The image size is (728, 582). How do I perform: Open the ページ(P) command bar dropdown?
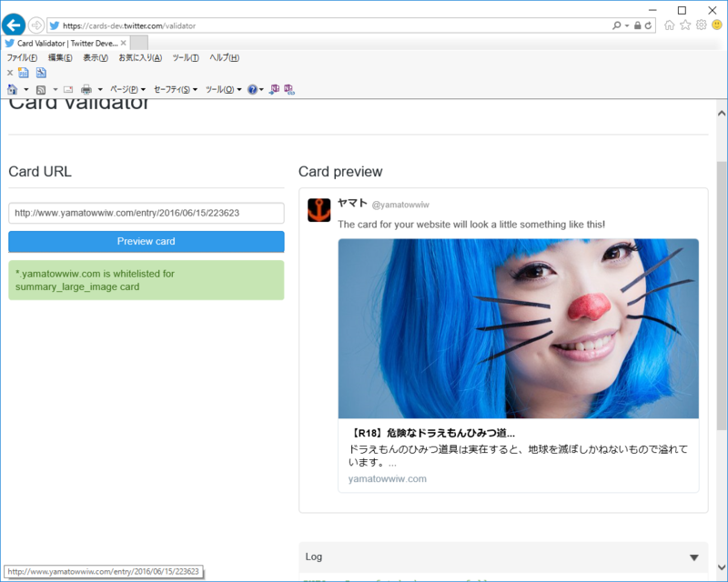pos(127,89)
